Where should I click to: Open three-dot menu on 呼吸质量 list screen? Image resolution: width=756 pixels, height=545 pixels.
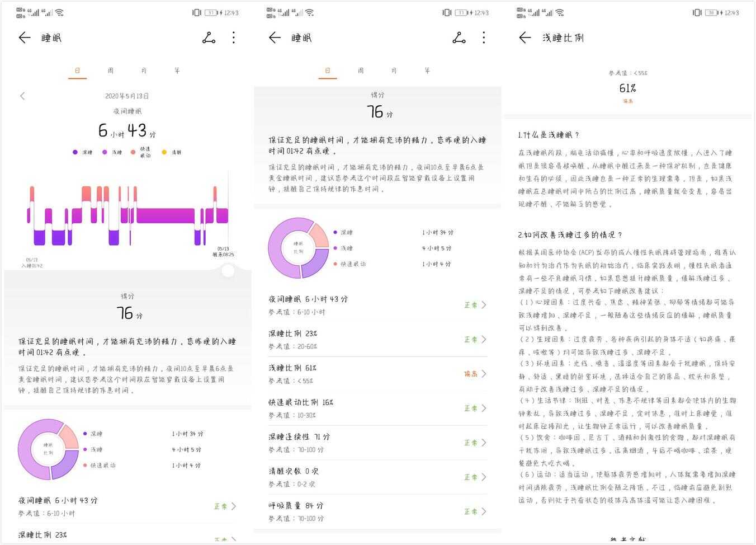(x=484, y=37)
